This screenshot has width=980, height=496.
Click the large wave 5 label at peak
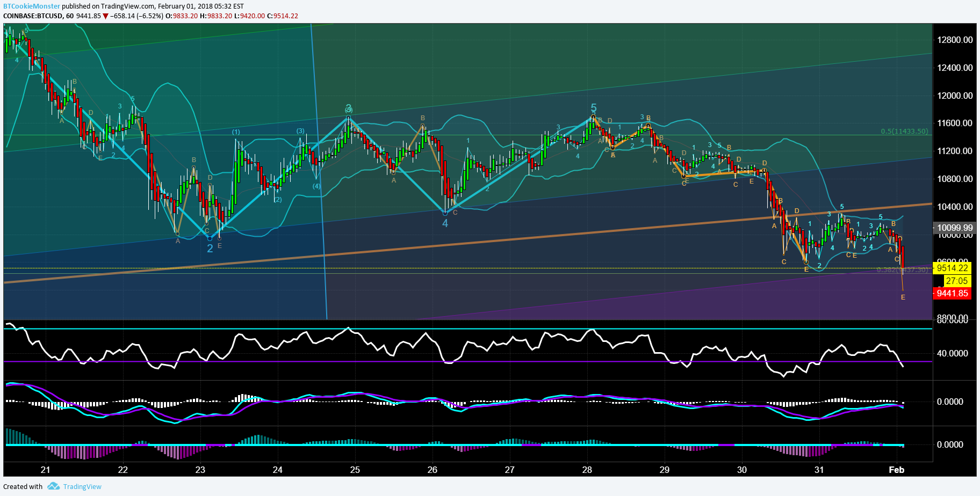click(594, 108)
